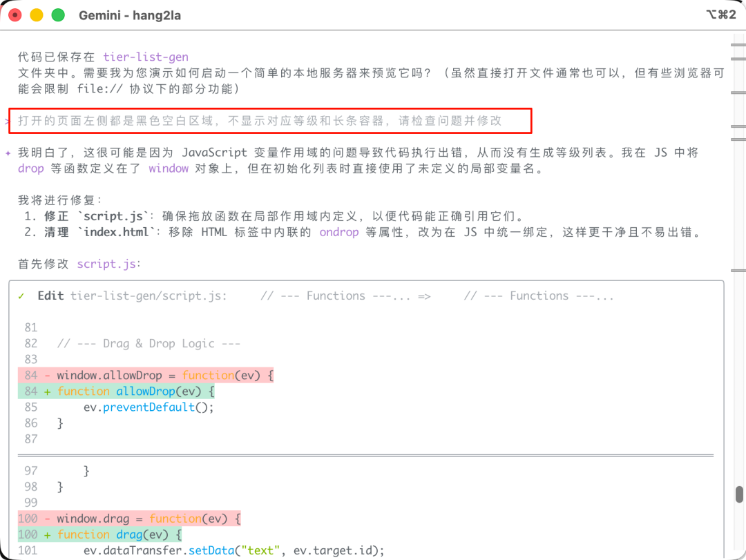The width and height of the screenshot is (746, 560).
Task: Grab the vertical scrollbar thumb
Action: coord(738,494)
